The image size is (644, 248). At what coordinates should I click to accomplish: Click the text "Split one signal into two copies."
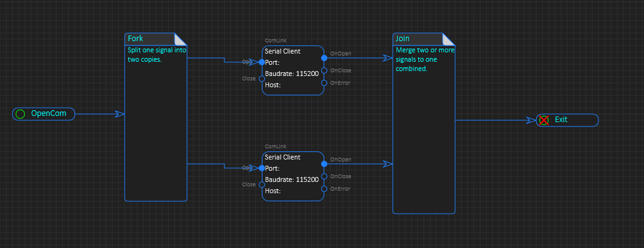tap(157, 55)
